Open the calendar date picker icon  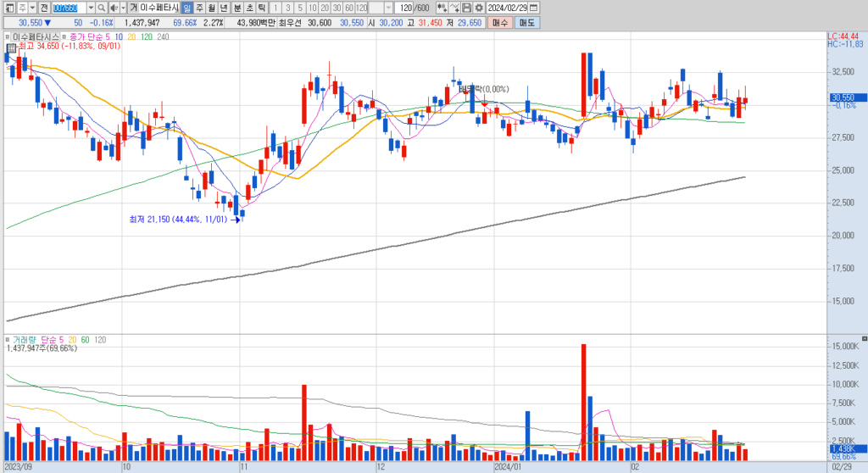534,8
